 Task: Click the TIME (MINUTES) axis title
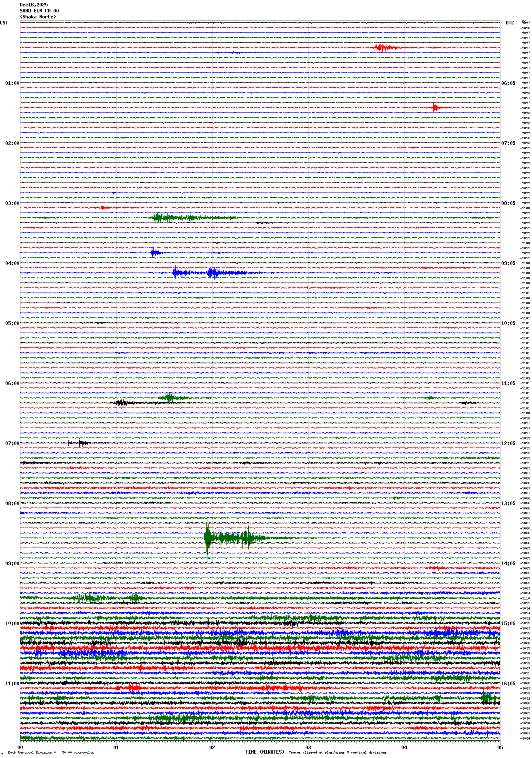pyautogui.click(x=264, y=752)
